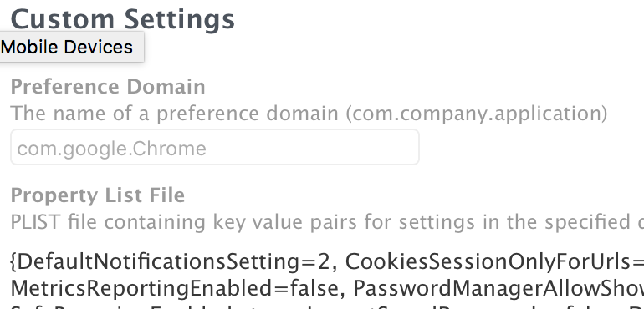Click the word Custom in heading

[63, 19]
